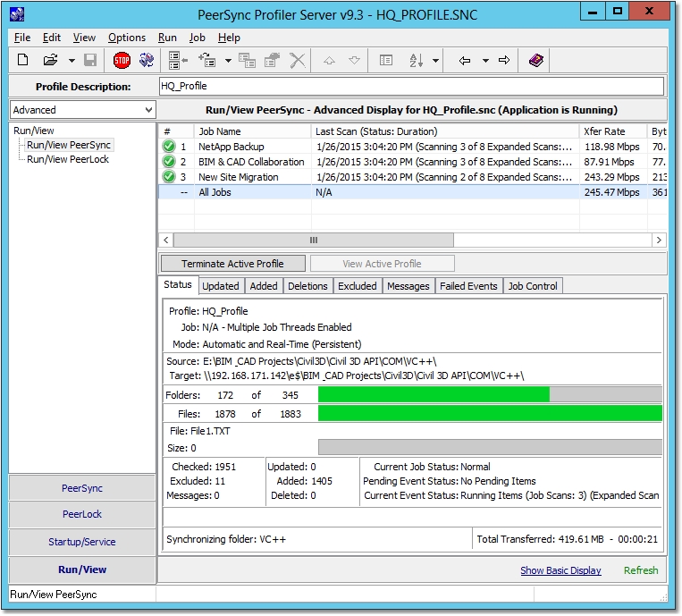Open the help book icon
The height and width of the screenshot is (616, 682).
(536, 60)
